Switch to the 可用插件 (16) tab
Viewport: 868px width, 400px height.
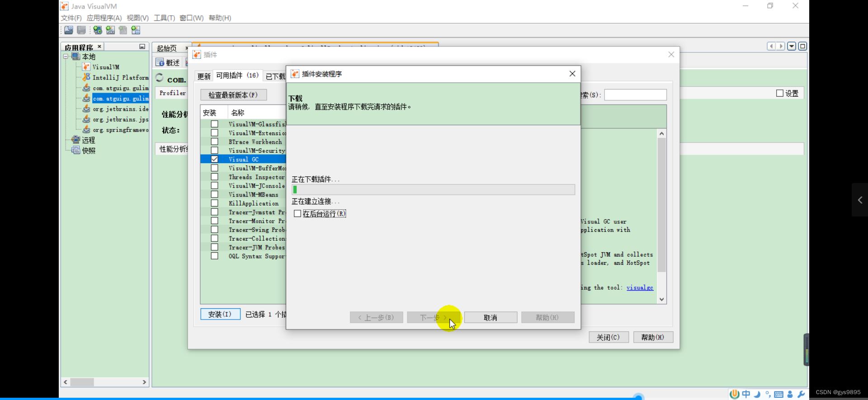tap(237, 75)
